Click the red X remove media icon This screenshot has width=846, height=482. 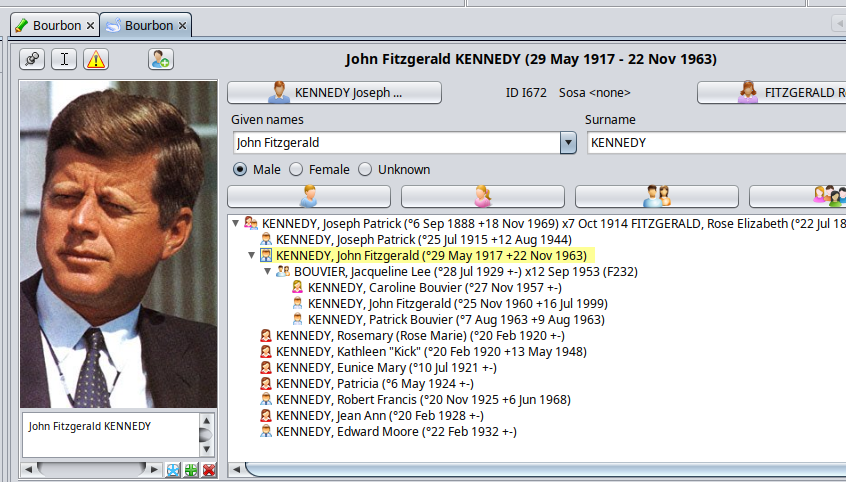pos(209,470)
